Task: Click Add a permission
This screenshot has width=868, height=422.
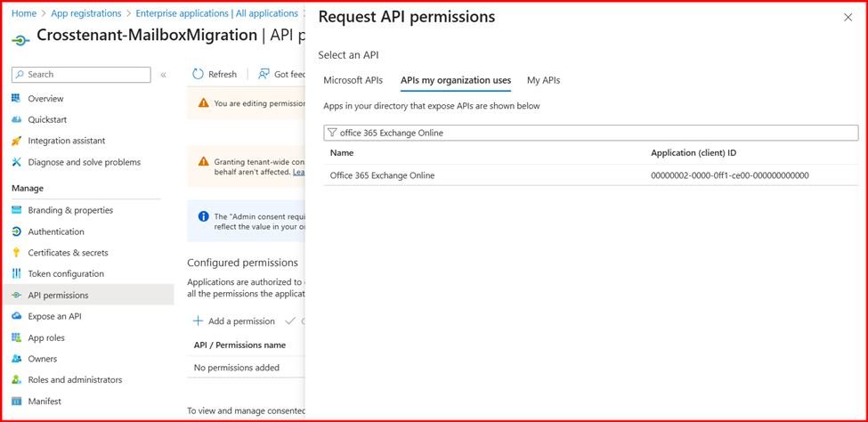Action: [234, 321]
